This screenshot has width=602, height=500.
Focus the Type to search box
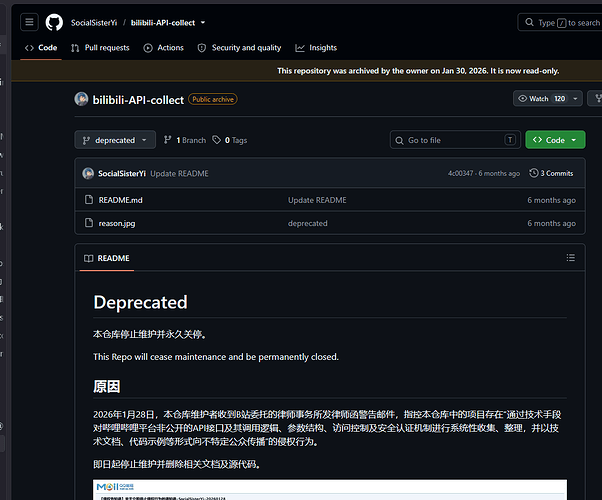[562, 22]
